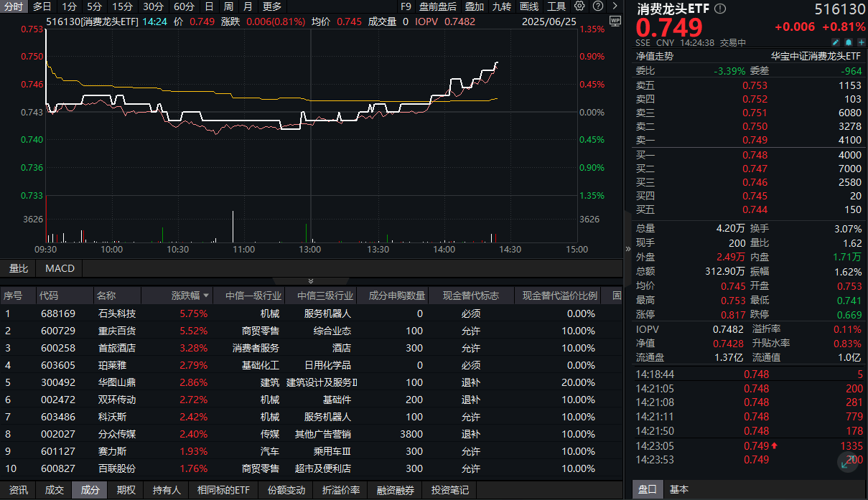The height and width of the screenshot is (500, 868).
Task: Click the pencil note icon under the price
Action: [836, 42]
